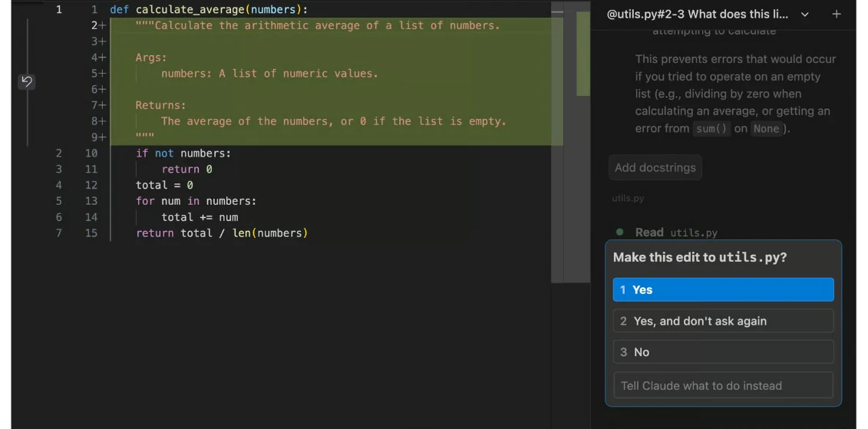Click the for num in numbers line
Screen dimensions: 868x429
coord(196,201)
